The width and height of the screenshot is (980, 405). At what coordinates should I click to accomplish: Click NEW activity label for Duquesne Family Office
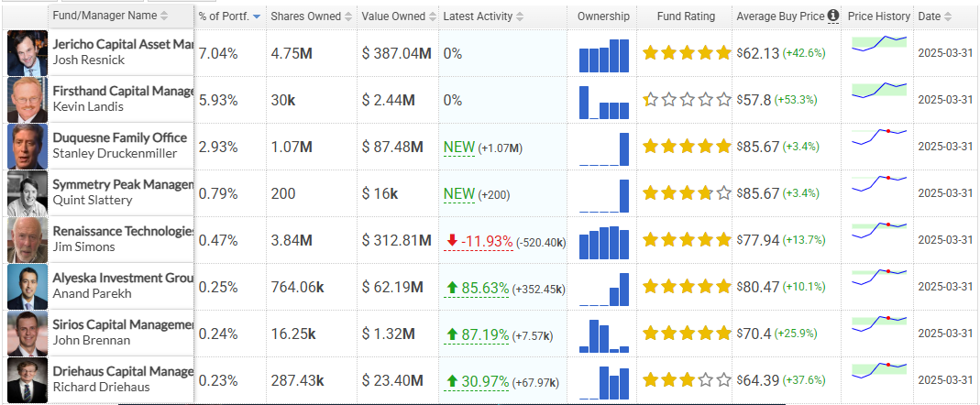click(459, 148)
